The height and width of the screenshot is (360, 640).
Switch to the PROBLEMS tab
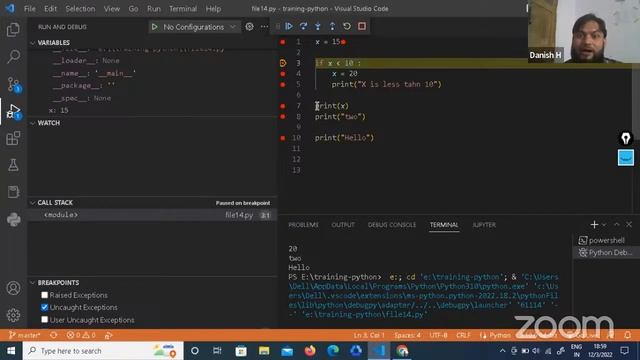click(303, 225)
